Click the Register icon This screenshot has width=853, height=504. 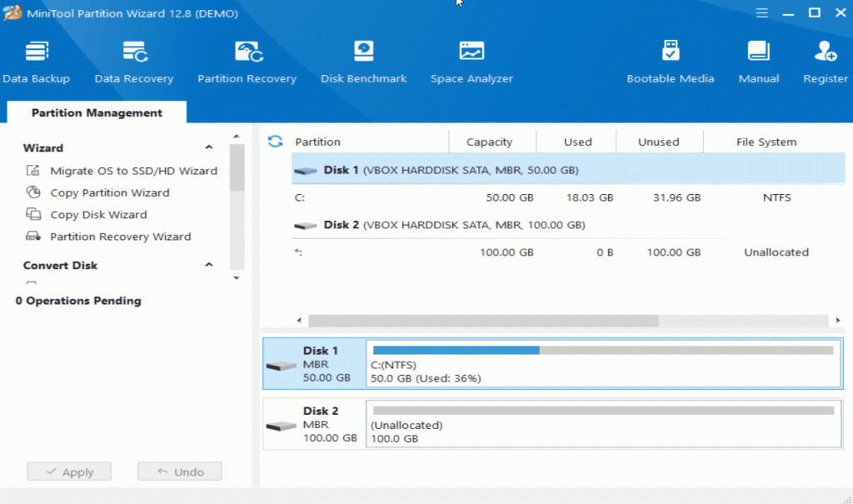coord(825,61)
